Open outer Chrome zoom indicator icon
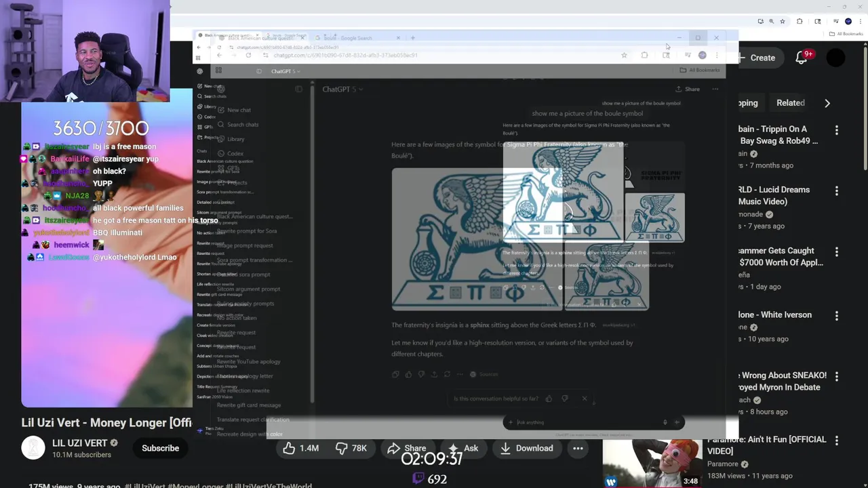 point(771,21)
